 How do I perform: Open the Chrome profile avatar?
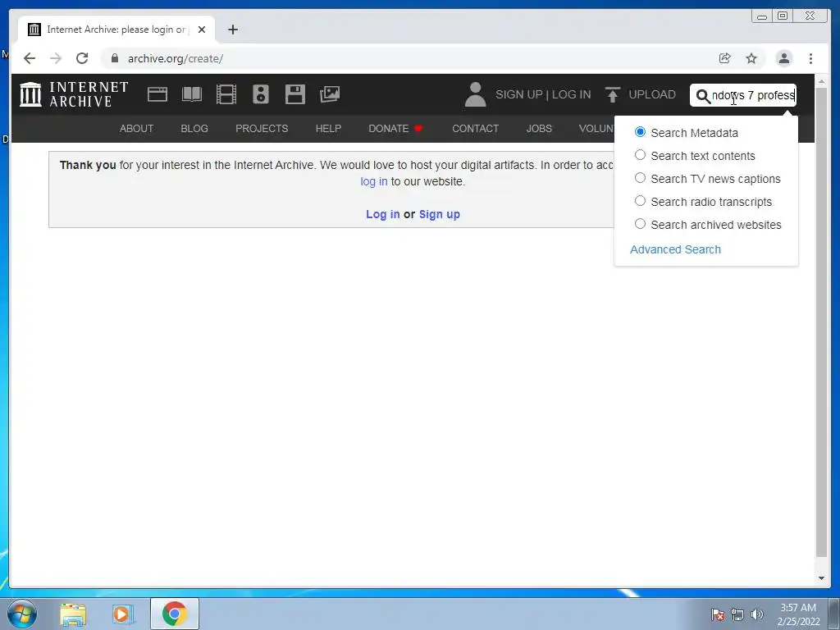pos(784,58)
